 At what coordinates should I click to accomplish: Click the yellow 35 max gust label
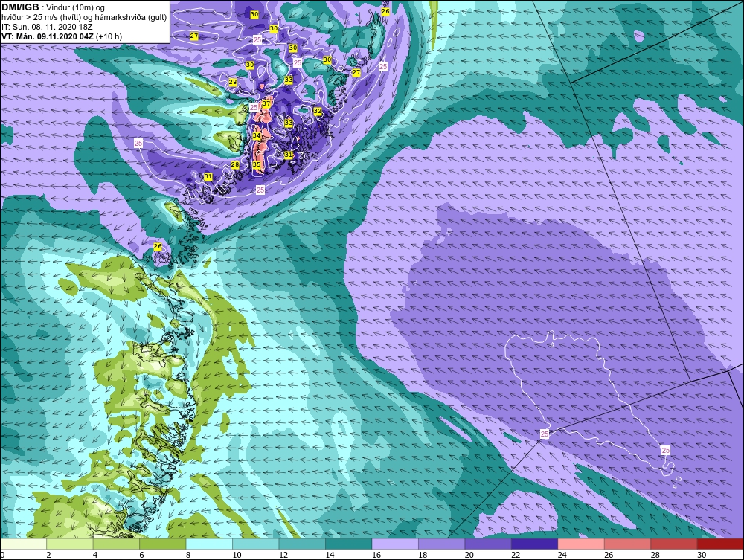coord(257,164)
